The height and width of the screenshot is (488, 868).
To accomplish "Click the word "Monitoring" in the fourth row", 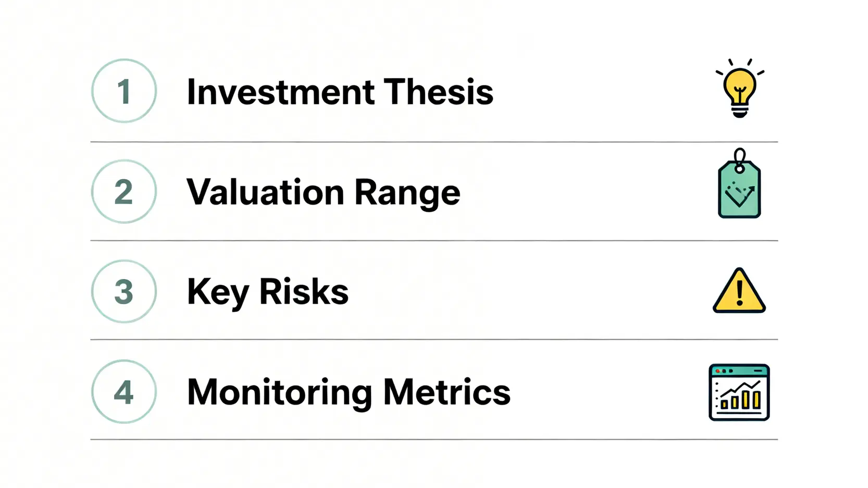I will coord(279,393).
